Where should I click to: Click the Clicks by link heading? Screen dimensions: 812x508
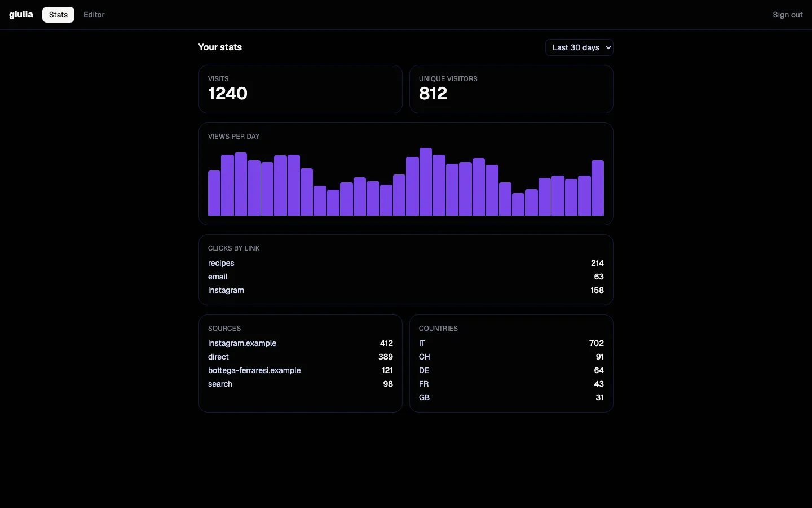pyautogui.click(x=234, y=248)
